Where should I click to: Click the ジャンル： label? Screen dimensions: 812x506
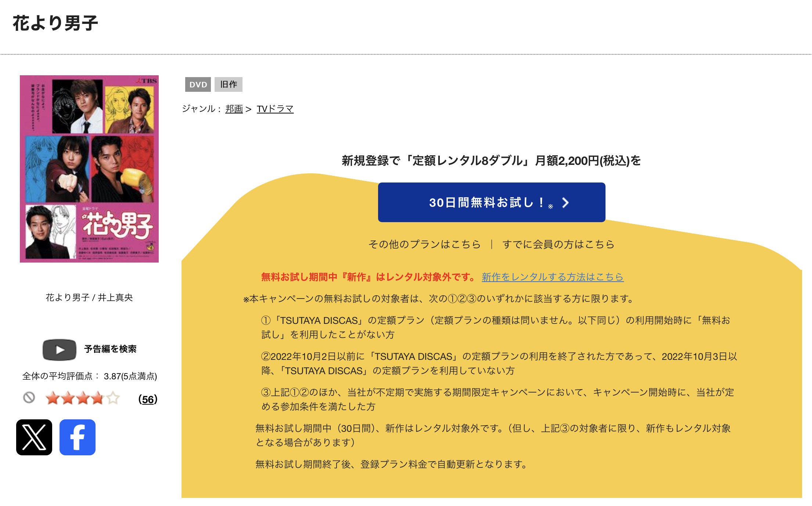pyautogui.click(x=202, y=109)
